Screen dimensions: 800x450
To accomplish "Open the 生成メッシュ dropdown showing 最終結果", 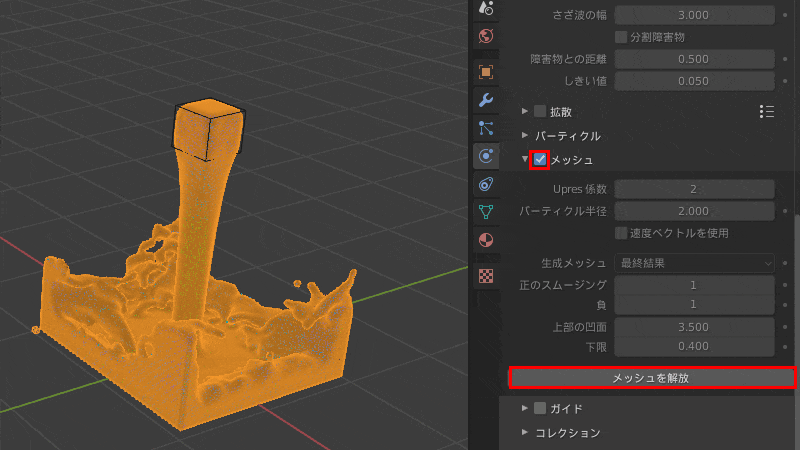I will [x=694, y=263].
